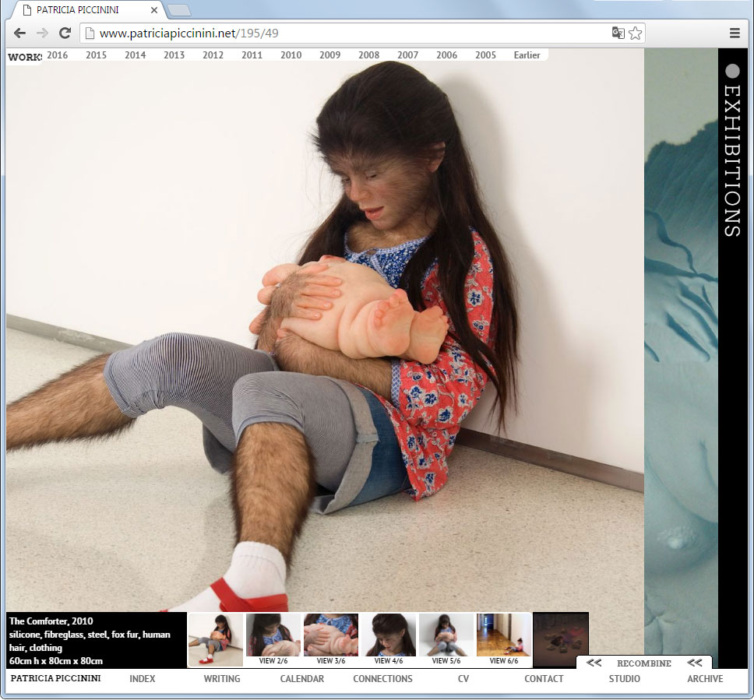The width and height of the screenshot is (754, 700).
Task: Open works from 2006
Action: click(447, 55)
